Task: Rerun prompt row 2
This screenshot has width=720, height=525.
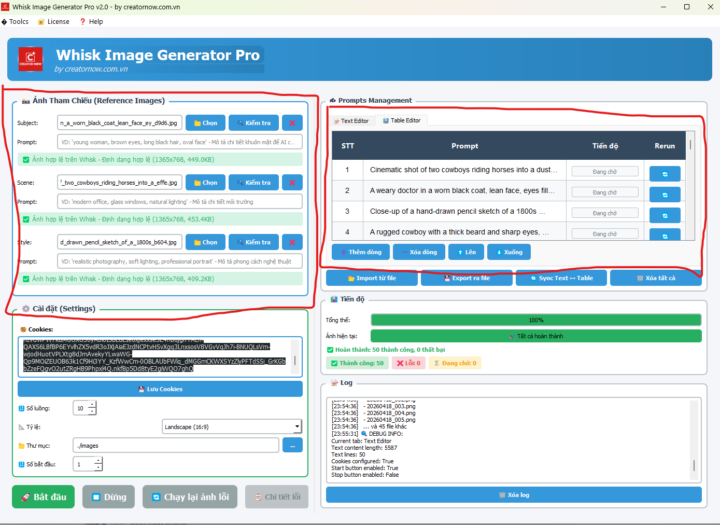Action: 664,195
